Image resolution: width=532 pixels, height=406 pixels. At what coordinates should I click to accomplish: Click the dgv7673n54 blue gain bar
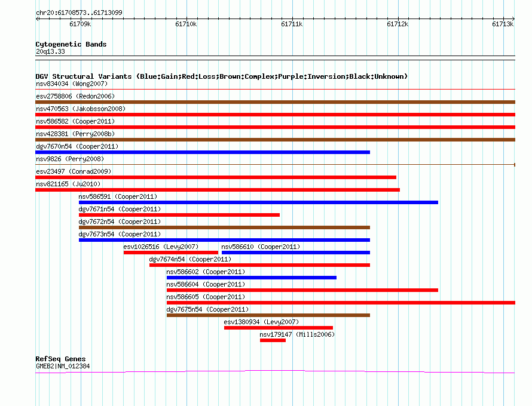pyautogui.click(x=224, y=240)
